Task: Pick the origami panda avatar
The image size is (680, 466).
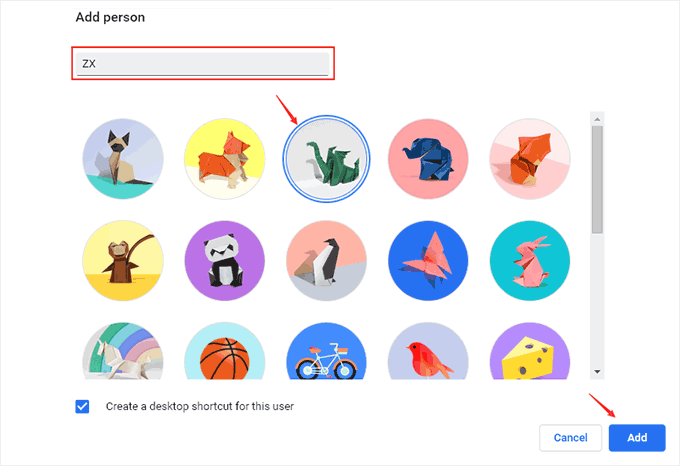Action: pyautogui.click(x=225, y=261)
